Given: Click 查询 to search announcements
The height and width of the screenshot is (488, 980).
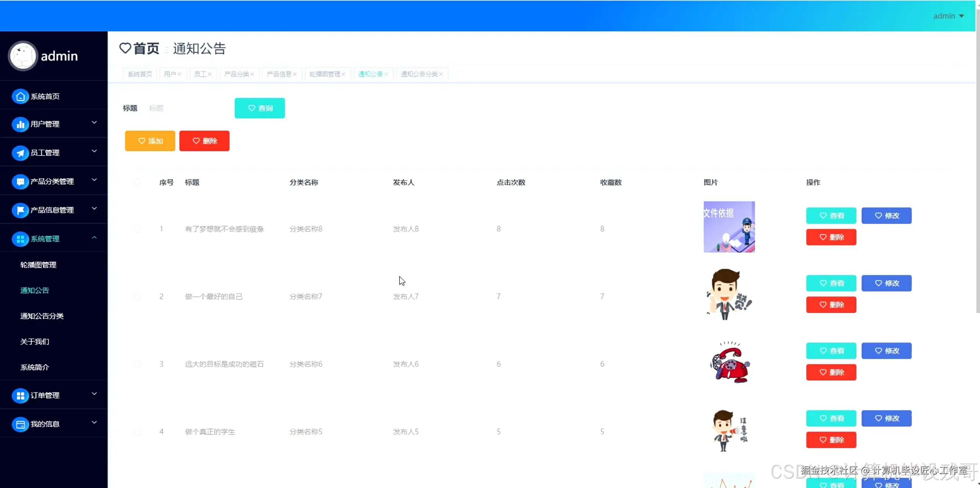Looking at the screenshot, I should tap(260, 108).
